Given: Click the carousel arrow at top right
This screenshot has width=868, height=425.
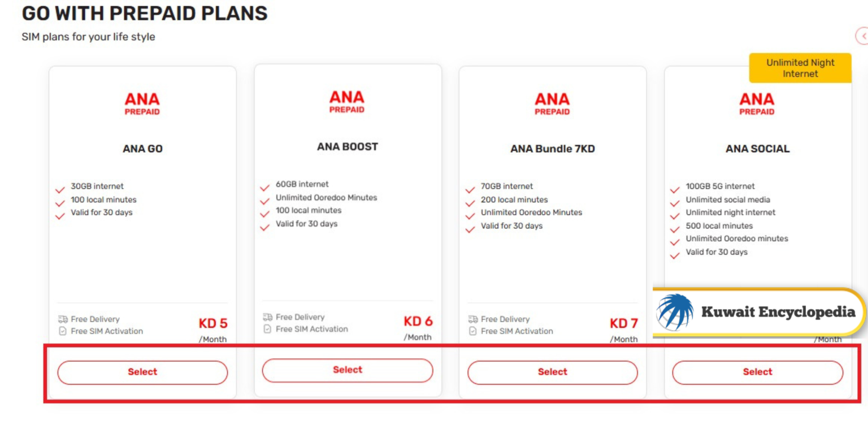Looking at the screenshot, I should (864, 37).
